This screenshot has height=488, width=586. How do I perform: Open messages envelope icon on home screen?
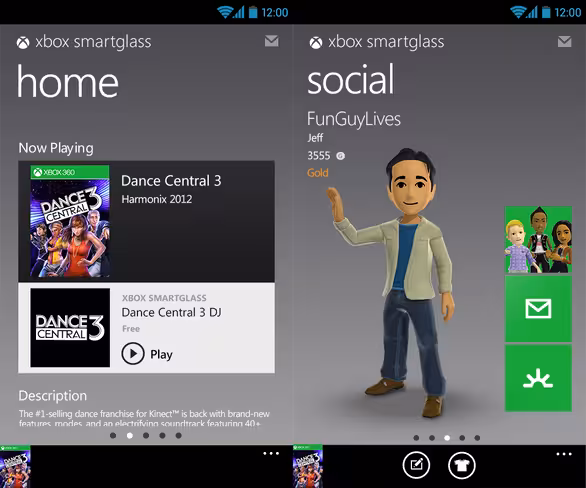point(272,41)
